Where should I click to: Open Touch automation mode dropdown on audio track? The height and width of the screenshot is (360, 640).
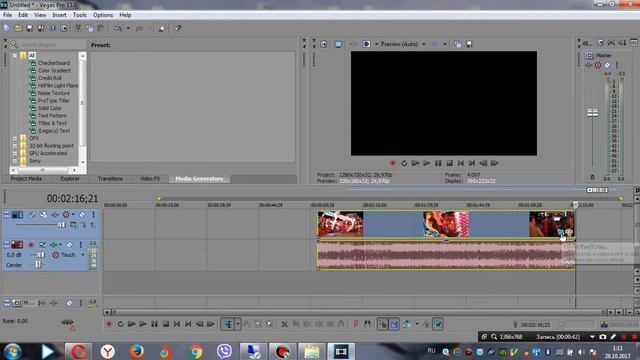coord(83,255)
